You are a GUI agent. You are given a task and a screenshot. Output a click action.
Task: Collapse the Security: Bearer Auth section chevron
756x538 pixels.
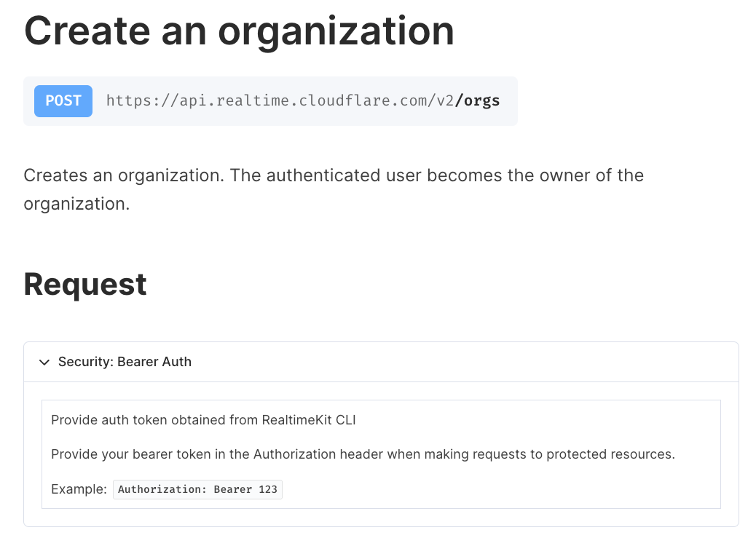pos(44,362)
